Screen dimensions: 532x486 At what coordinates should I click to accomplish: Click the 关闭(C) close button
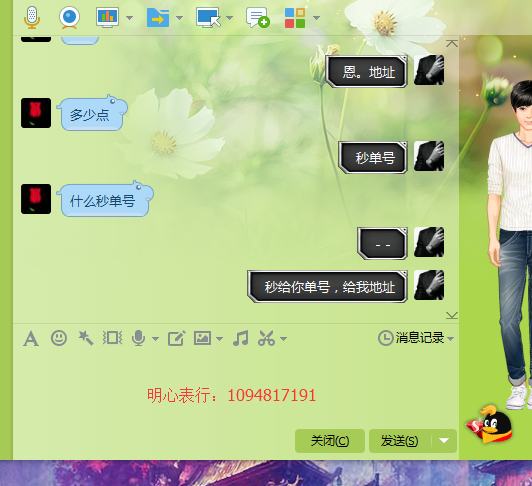point(330,441)
